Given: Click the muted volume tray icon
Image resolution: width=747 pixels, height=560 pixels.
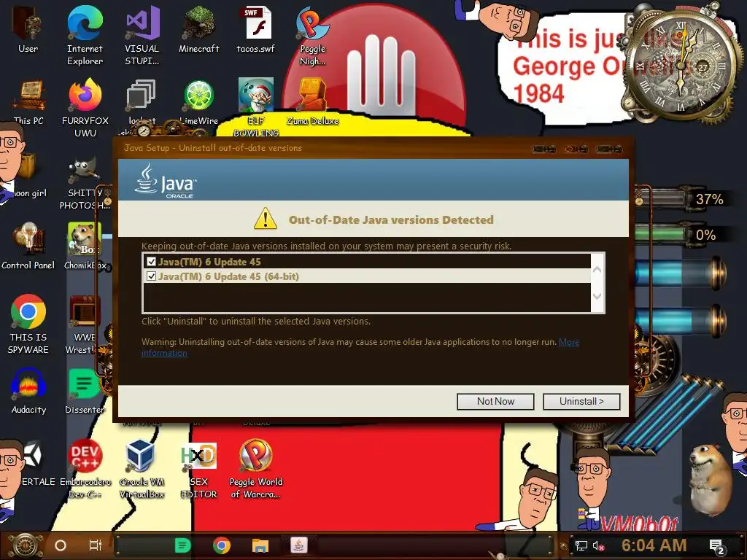Looking at the screenshot, I should pos(598,545).
